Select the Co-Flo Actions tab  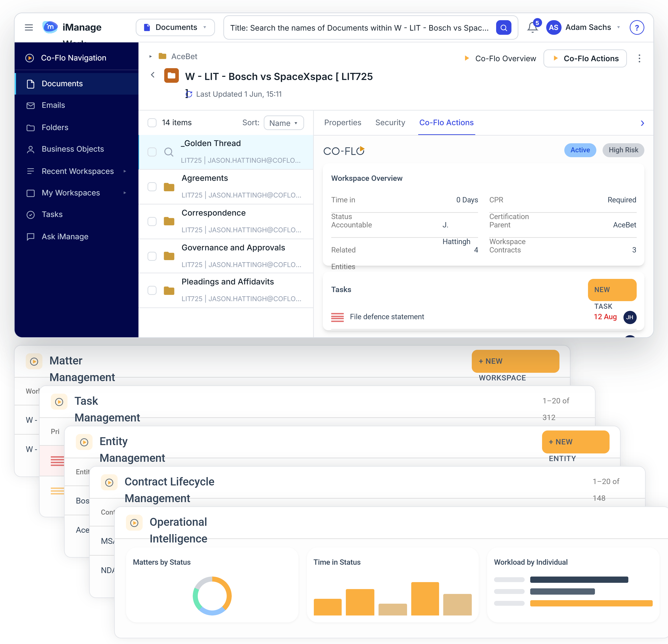click(x=446, y=123)
